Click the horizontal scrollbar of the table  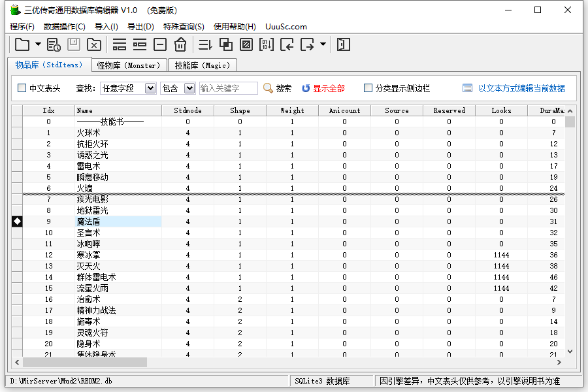coord(85,362)
